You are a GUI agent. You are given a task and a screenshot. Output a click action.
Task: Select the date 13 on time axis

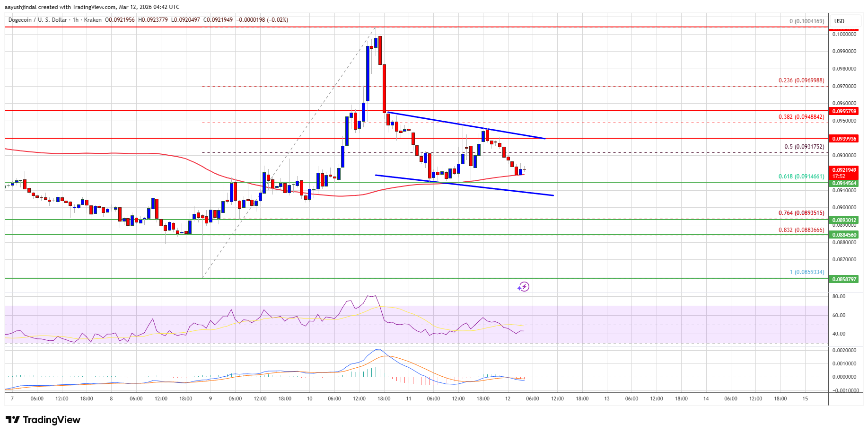[606, 399]
